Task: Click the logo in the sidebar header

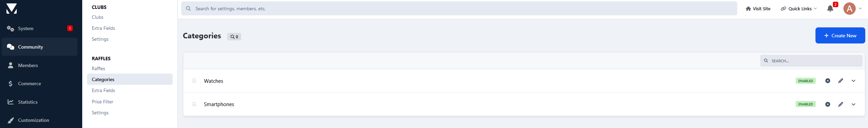Action: coord(12,9)
